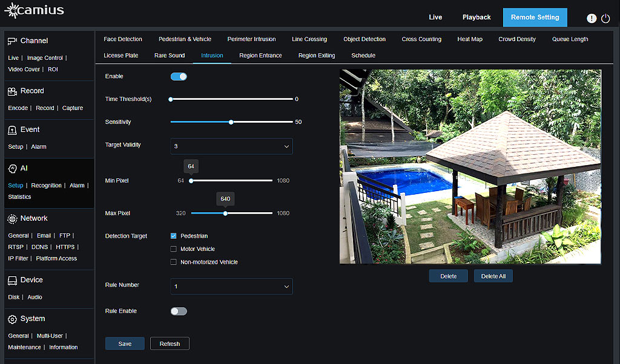Click the Channel section icon in sidebar
The height and width of the screenshot is (364, 620).
click(x=12, y=41)
